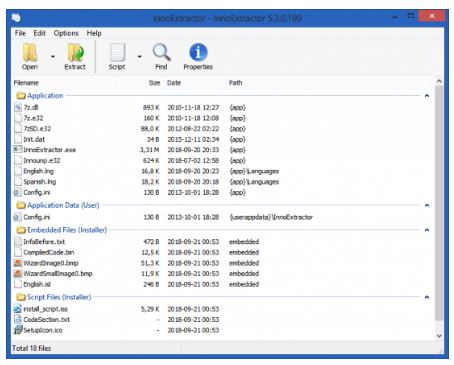The height and width of the screenshot is (365, 454).
Task: Sort by the Filename column header
Action: pos(26,83)
